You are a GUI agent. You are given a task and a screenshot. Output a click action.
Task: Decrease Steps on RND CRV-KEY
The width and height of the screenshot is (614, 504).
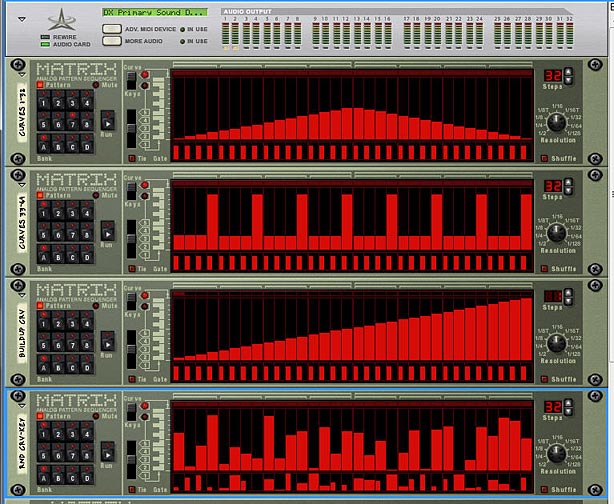tap(569, 412)
